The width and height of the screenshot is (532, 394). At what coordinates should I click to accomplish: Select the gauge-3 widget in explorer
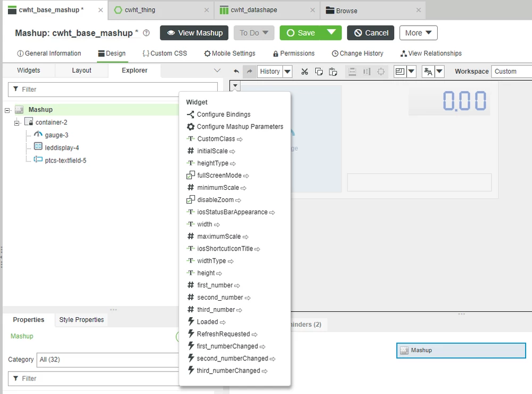[x=56, y=135]
